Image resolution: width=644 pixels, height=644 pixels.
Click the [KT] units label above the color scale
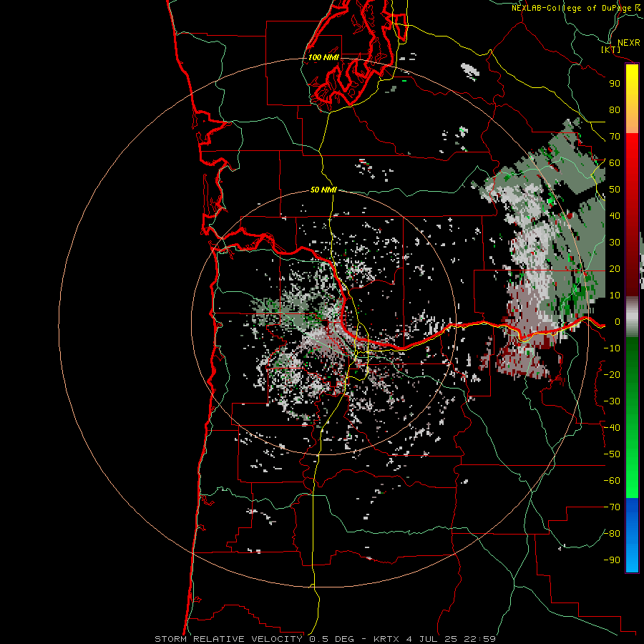(610, 49)
